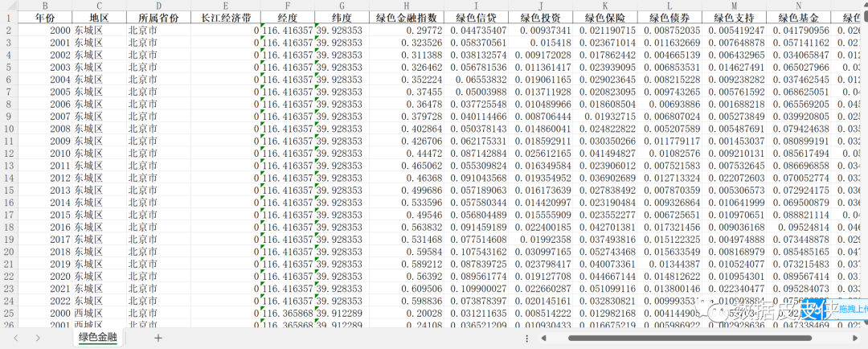
Task: Click the 所属省份 header cell
Action: pyautogui.click(x=158, y=17)
